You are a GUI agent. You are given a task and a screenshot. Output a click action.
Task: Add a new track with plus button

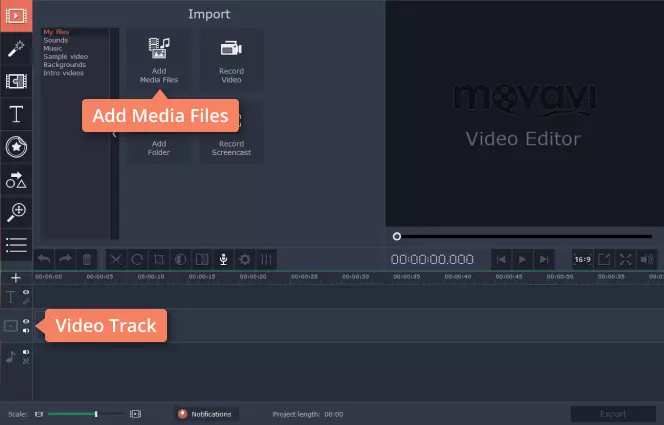(x=16, y=278)
